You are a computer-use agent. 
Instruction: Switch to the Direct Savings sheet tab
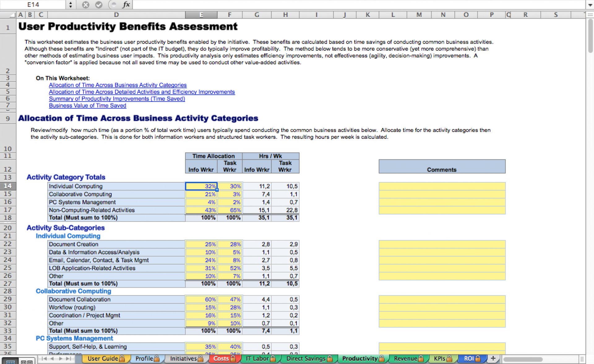(x=309, y=358)
